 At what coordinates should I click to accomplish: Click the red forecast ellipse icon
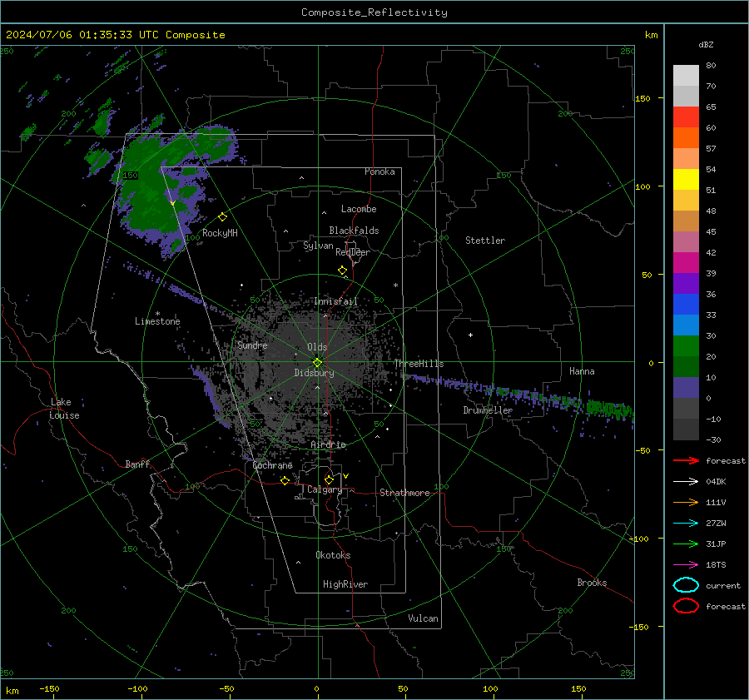[x=686, y=606]
